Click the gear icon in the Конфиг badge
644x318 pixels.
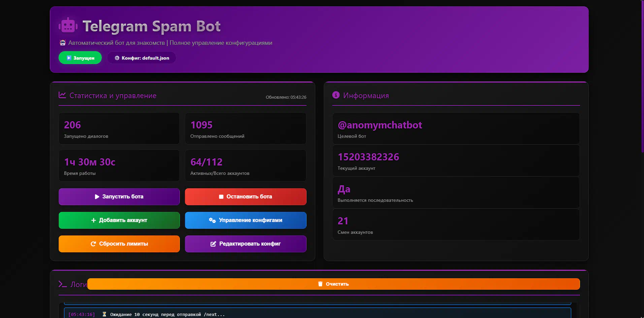(117, 58)
